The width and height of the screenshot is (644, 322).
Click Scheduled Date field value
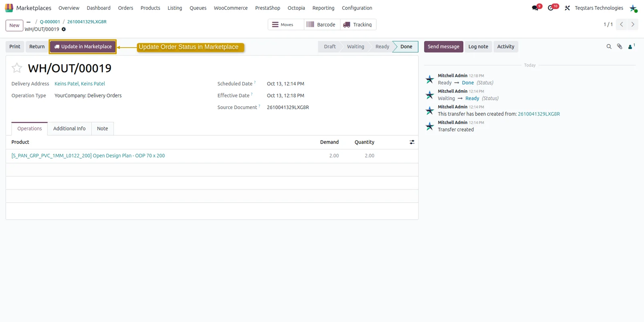(286, 84)
